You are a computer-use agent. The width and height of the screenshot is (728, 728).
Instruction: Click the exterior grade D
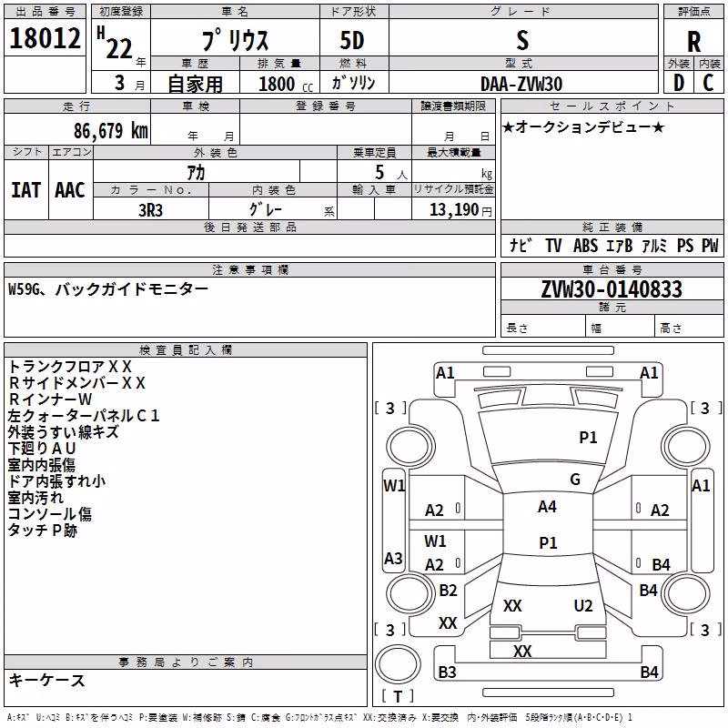click(x=679, y=83)
